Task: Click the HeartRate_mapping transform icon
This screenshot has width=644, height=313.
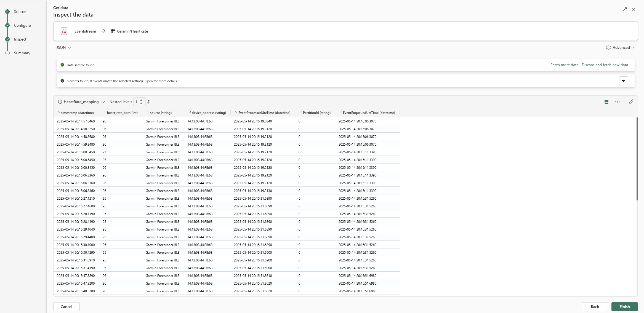Action: [x=60, y=102]
